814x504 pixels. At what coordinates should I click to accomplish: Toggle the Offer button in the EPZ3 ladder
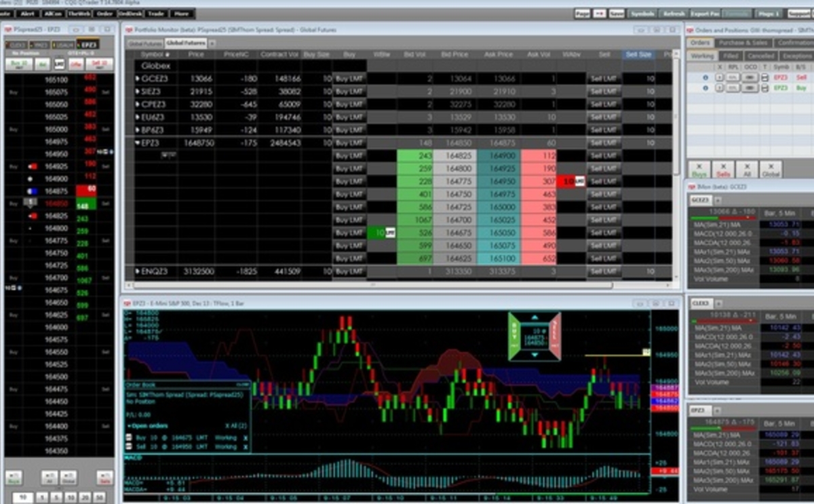click(76, 64)
